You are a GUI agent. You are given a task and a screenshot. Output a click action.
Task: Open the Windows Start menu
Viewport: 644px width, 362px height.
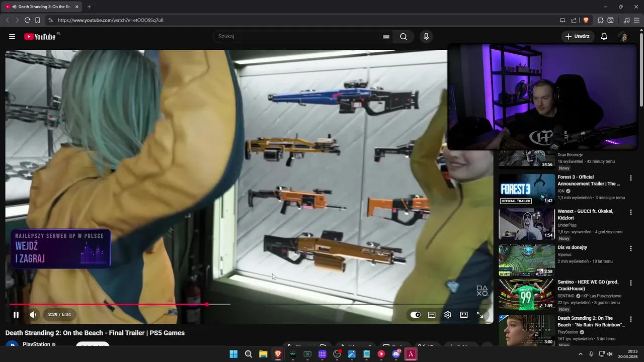coord(233,354)
